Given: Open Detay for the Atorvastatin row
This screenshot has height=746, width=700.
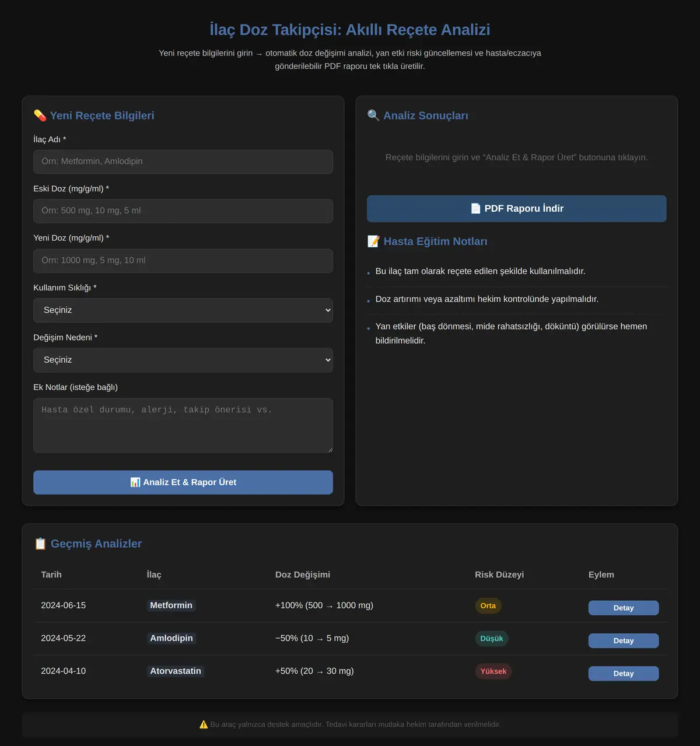Looking at the screenshot, I should (624, 673).
